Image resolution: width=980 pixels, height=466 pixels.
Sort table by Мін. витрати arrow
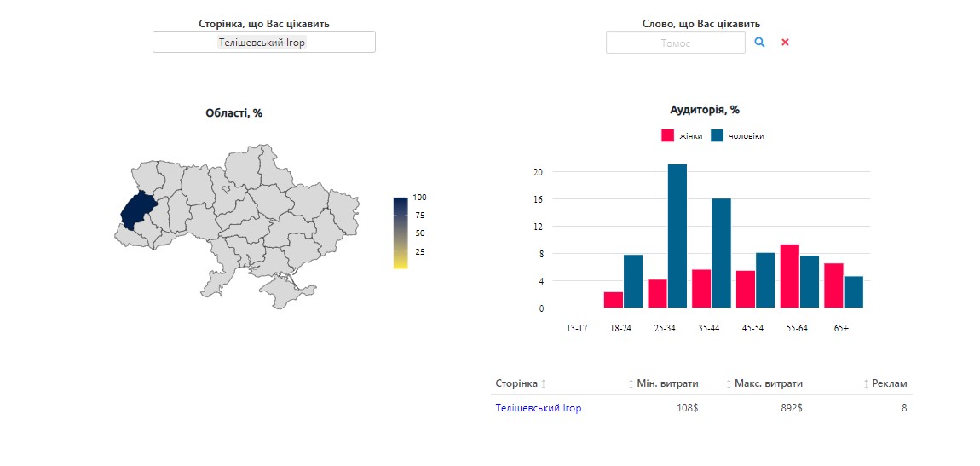pos(631,384)
